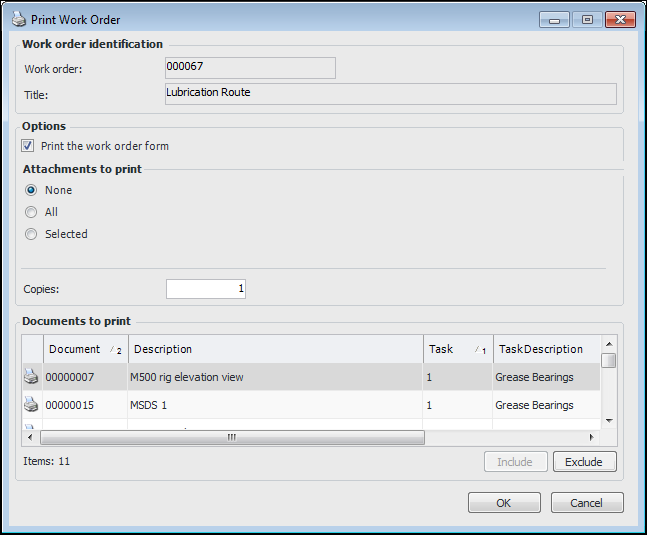Viewport: 647px width, 535px height.
Task: Toggle 'Print the work order form' checkbox
Action: click(x=28, y=146)
